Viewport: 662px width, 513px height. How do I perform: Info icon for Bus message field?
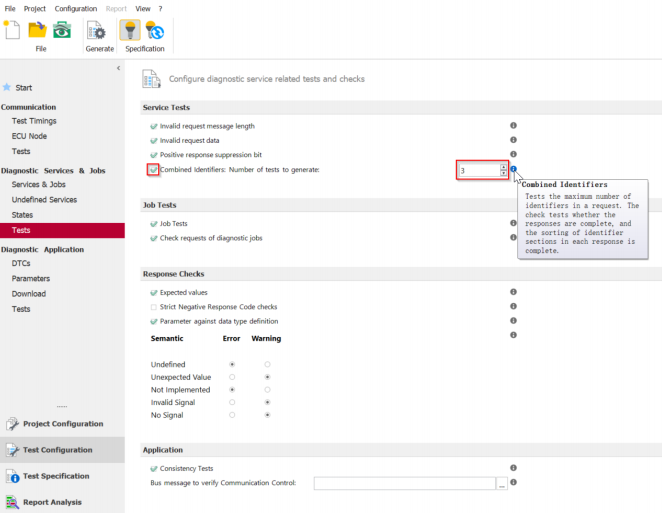pos(513,482)
